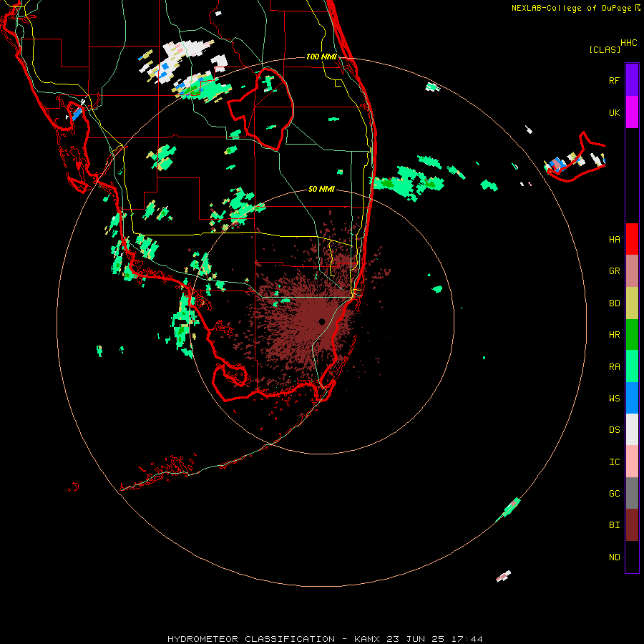The image size is (644, 644).
Task: Click the DS white legend swatch
Action: point(632,429)
